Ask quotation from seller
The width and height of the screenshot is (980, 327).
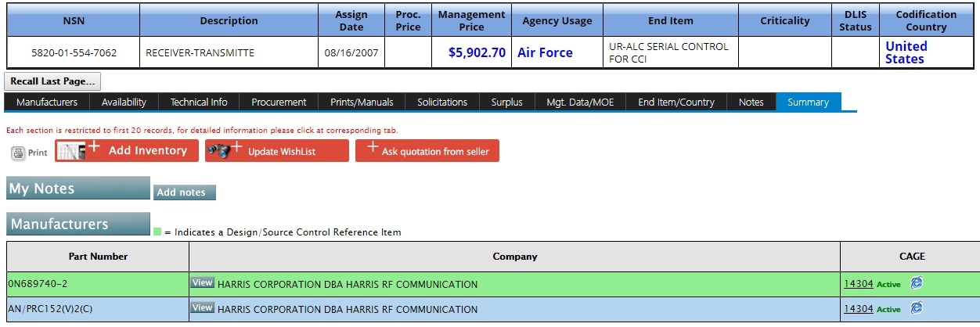[x=427, y=151]
